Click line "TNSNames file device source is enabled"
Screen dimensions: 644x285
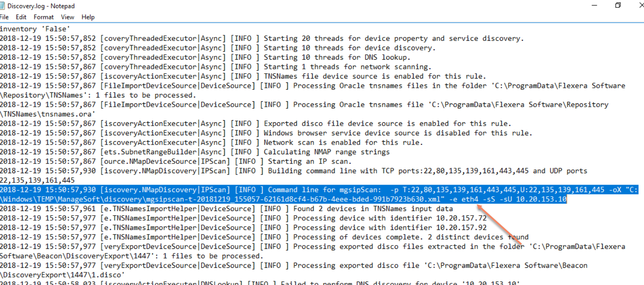[243, 76]
